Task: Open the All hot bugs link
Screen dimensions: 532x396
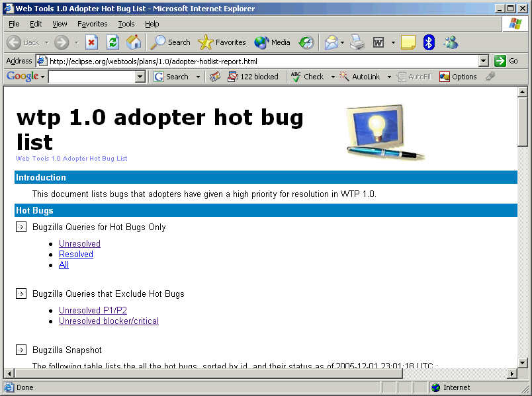Action: pos(64,264)
